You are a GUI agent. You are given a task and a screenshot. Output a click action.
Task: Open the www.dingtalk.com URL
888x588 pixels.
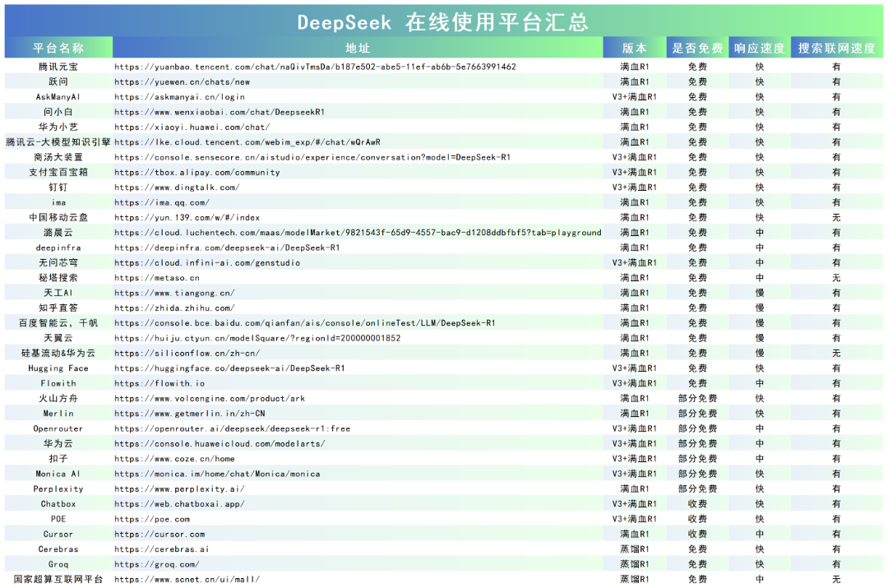[x=177, y=188]
